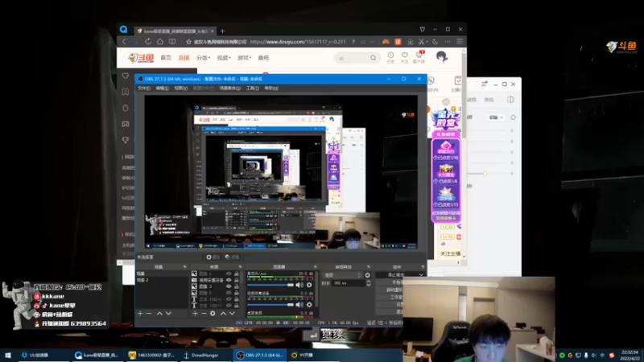
Task: Open OBS 文件 menu
Action: [x=144, y=88]
